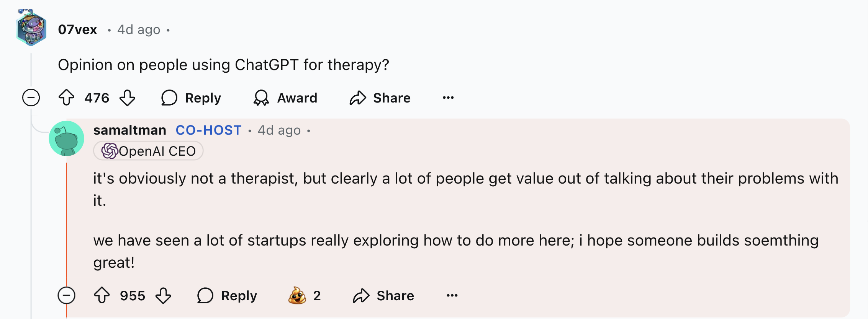
Task: Open the 07vex username profile link
Action: [77, 29]
